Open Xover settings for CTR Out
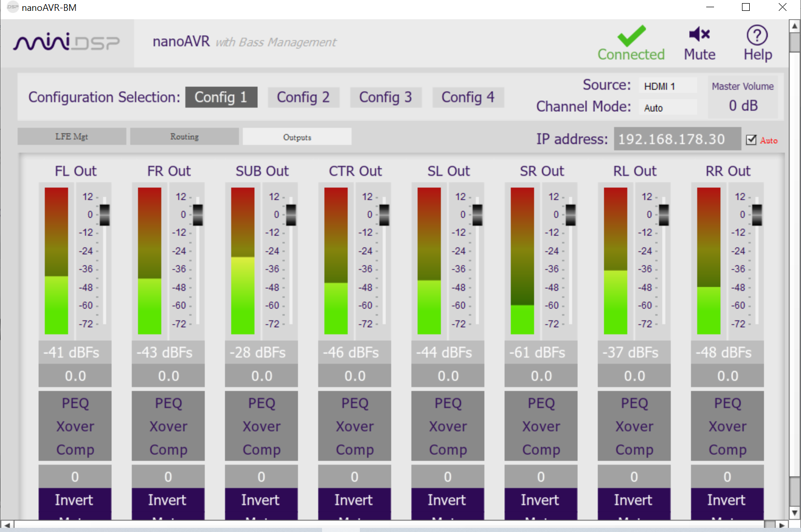 click(x=355, y=426)
